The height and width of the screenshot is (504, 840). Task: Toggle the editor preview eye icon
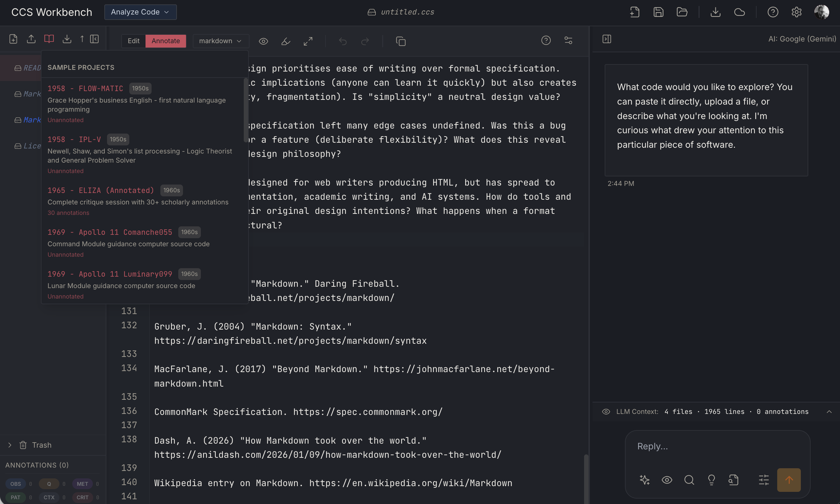263,41
